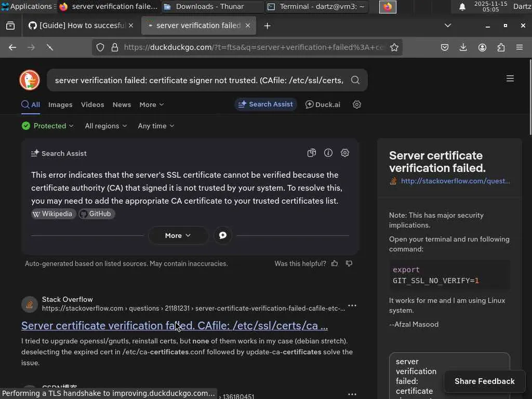Screen dimensions: 532x399
Task: Open the stackoverflow.com link in side panel
Action: pos(455,181)
